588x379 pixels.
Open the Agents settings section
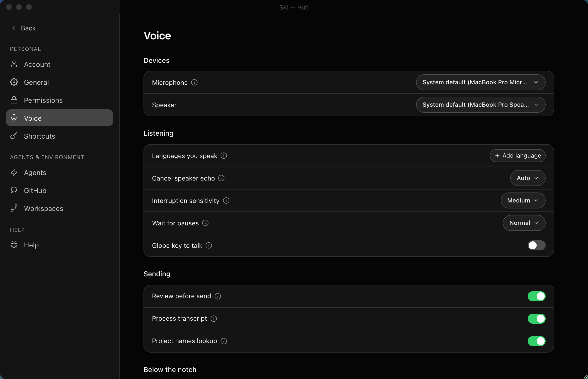click(x=60, y=173)
